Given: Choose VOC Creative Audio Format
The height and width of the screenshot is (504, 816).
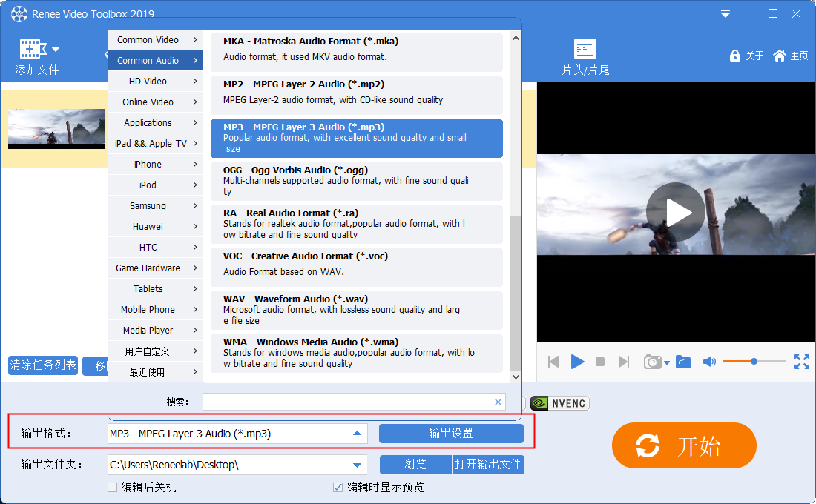Looking at the screenshot, I should point(357,268).
